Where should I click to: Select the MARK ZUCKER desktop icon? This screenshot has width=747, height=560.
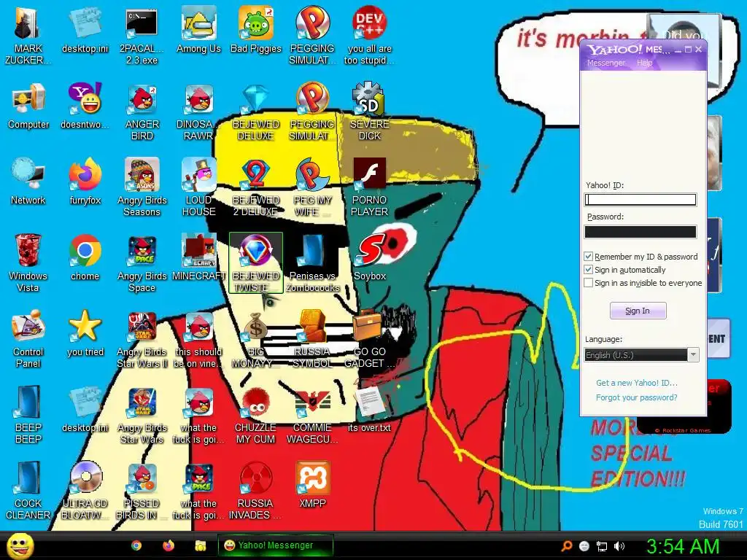pyautogui.click(x=28, y=35)
